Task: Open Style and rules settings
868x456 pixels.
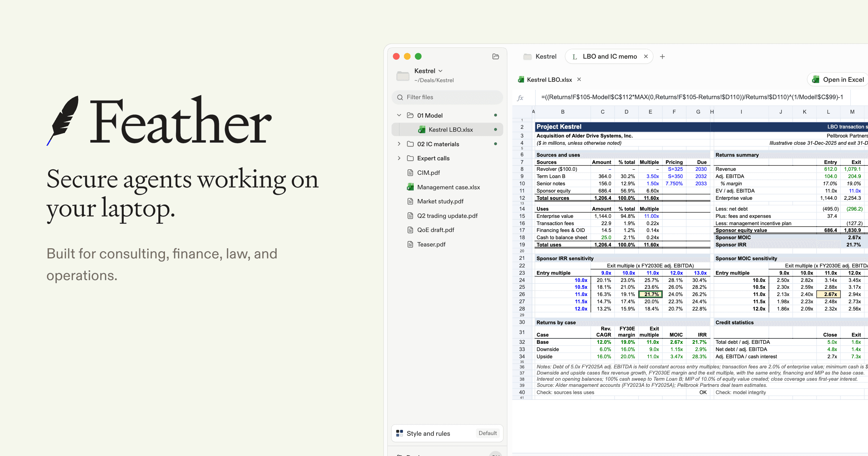Action: coord(447,433)
